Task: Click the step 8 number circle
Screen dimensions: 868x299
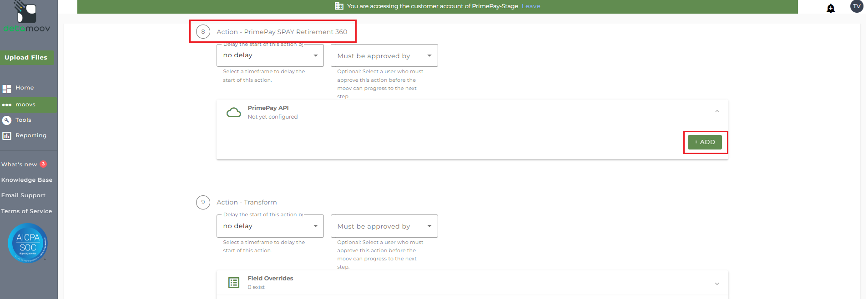Action: click(x=203, y=32)
